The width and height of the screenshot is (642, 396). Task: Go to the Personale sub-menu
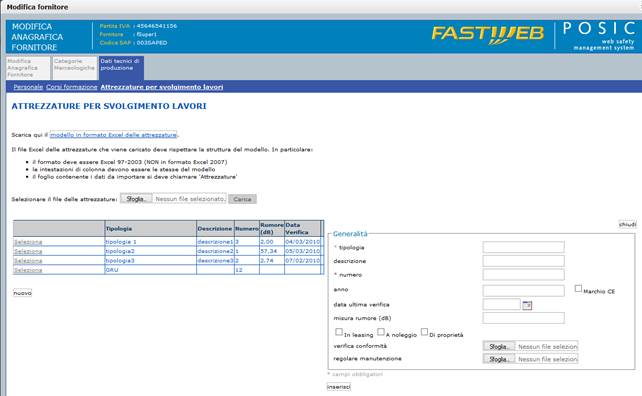click(x=28, y=87)
